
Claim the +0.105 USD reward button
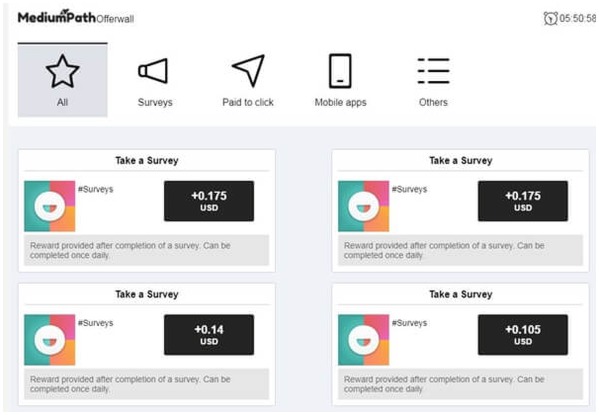click(x=523, y=335)
